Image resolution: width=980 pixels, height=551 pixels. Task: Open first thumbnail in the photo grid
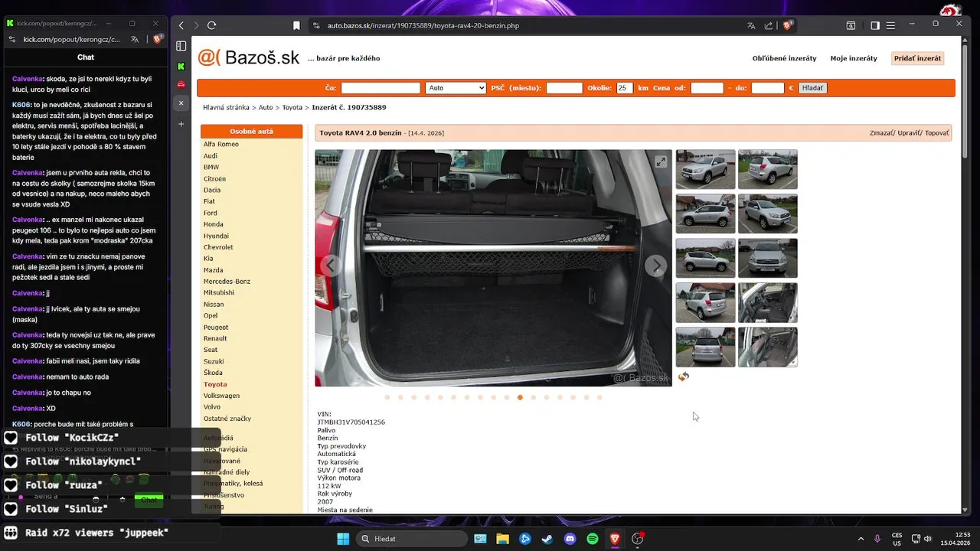pos(705,169)
